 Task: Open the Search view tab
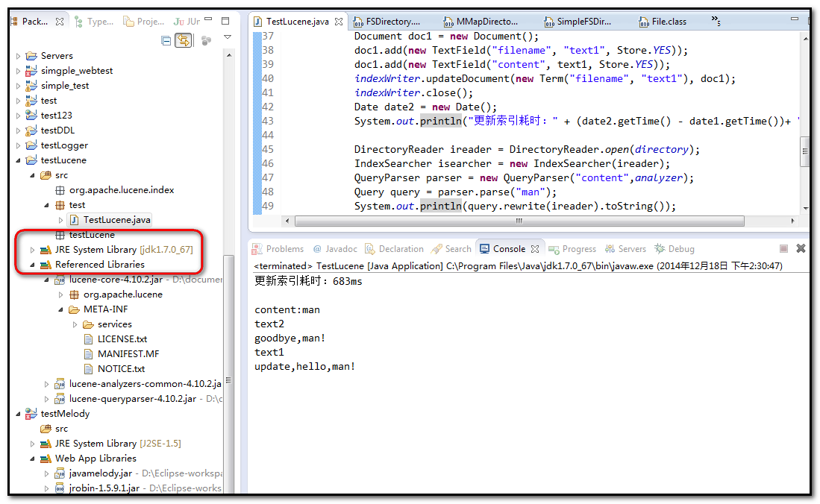pos(451,249)
